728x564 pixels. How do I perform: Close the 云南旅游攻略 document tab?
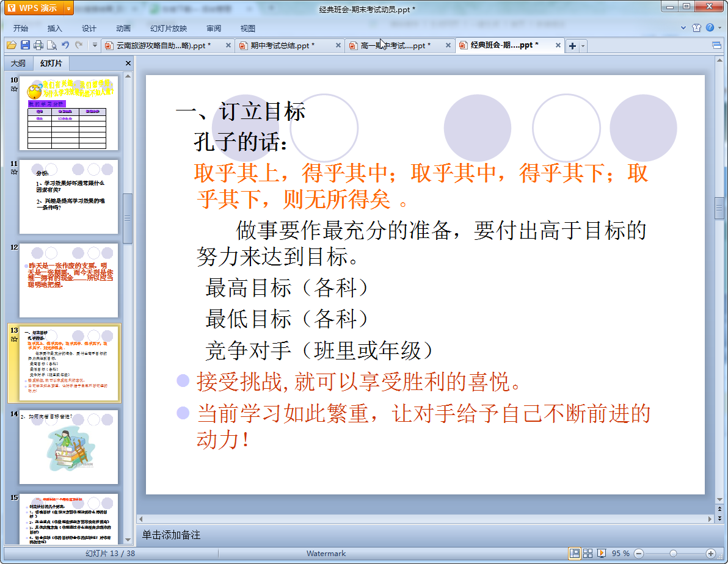(228, 46)
